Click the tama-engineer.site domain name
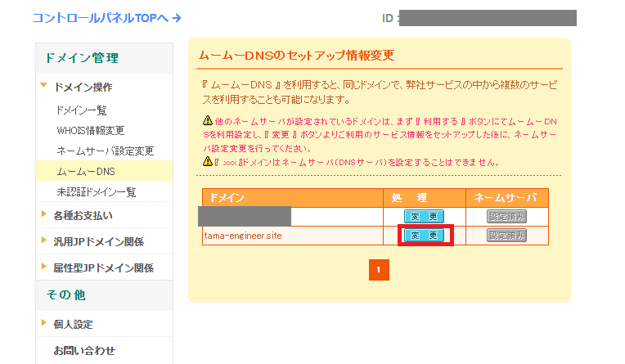The width and height of the screenshot is (625, 364). 243,236
